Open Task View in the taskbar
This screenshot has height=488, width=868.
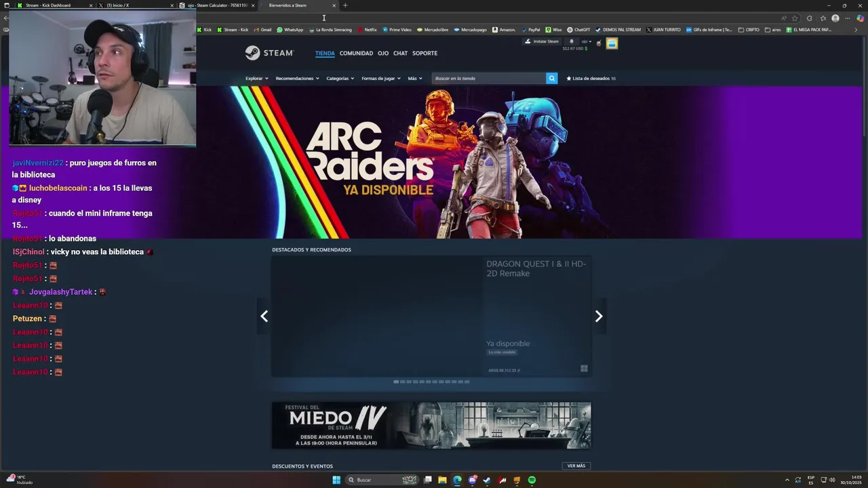(427, 480)
